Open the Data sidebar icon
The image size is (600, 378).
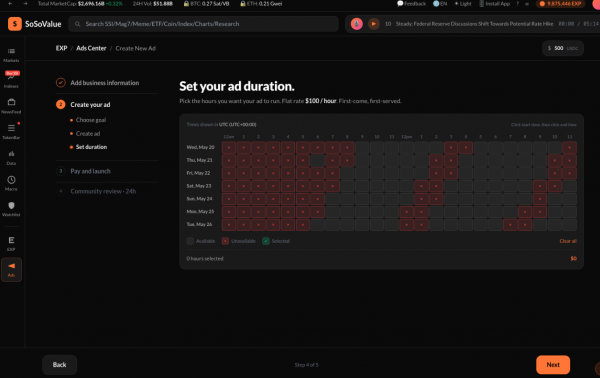[11, 154]
